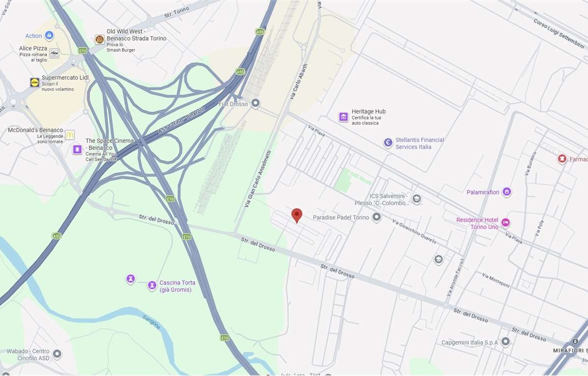Select Stellantis Financial Services euro icon
The height and width of the screenshot is (376, 588).
coord(388,143)
